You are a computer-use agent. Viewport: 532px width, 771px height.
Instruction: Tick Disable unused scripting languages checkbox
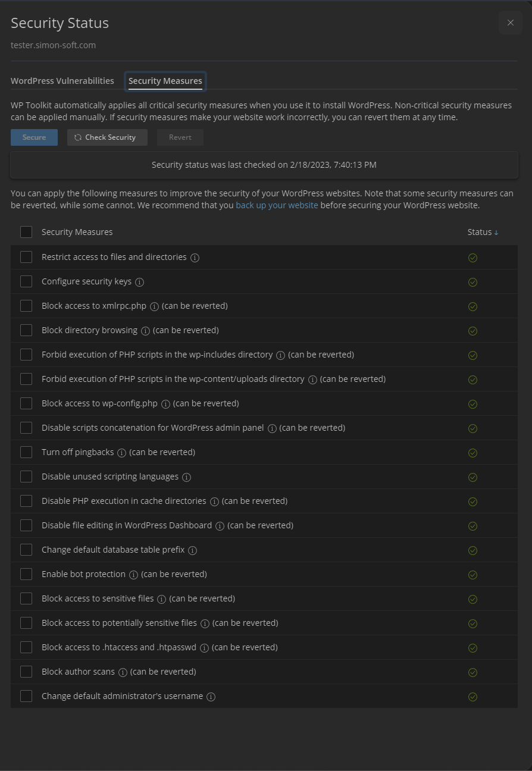26,477
